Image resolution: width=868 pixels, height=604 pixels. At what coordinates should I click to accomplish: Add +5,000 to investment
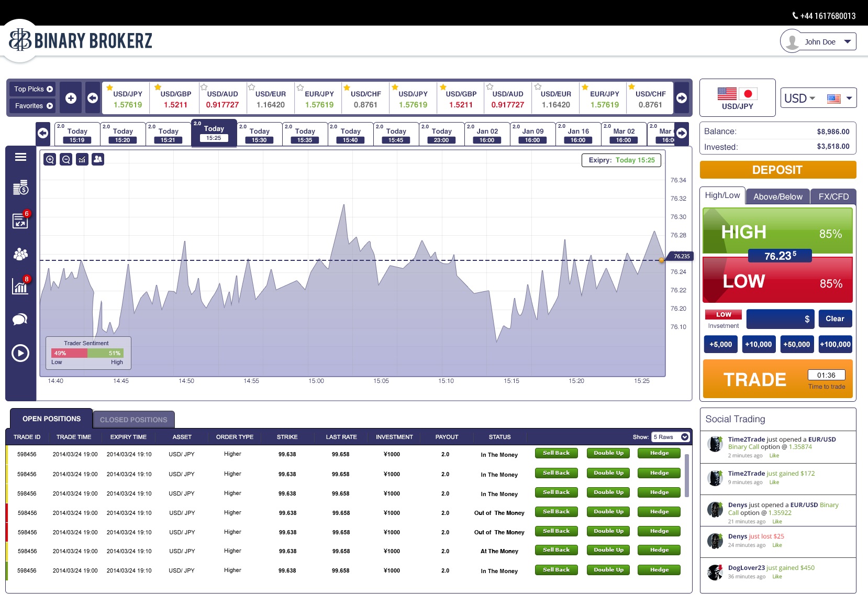[x=721, y=344]
